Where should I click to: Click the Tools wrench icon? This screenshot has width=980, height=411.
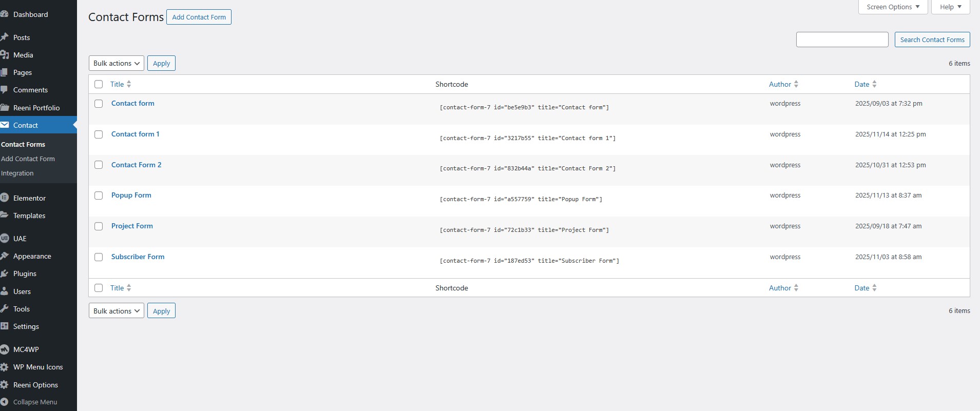pyautogui.click(x=4, y=309)
